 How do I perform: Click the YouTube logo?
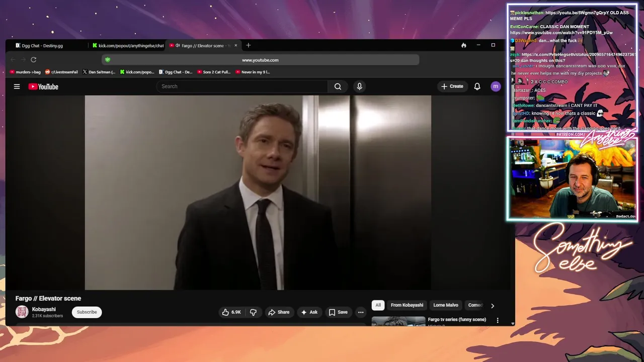(x=43, y=86)
